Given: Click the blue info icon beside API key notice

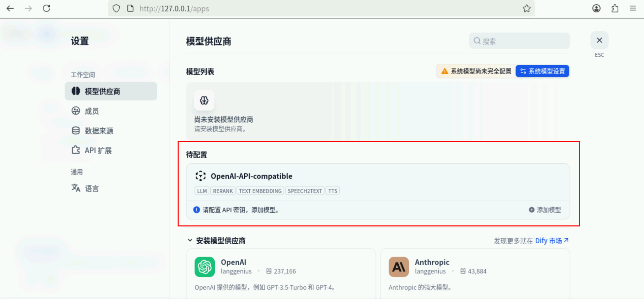Looking at the screenshot, I should 196,210.
